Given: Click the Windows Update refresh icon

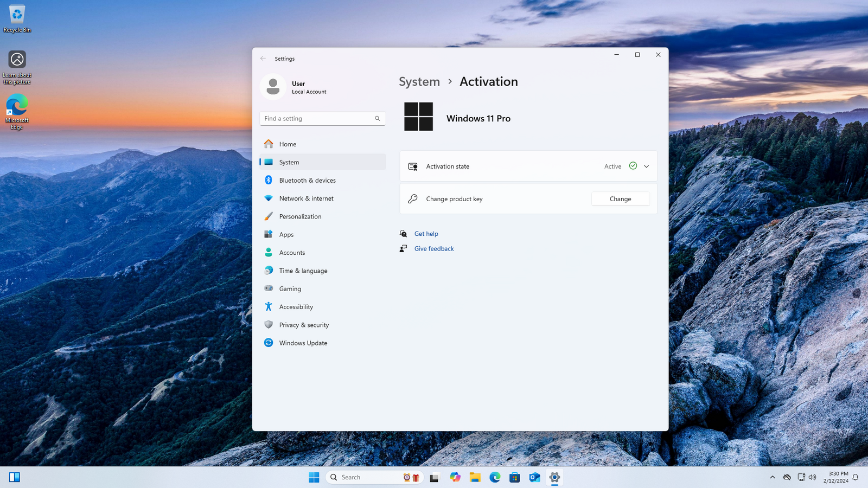Looking at the screenshot, I should (x=269, y=343).
